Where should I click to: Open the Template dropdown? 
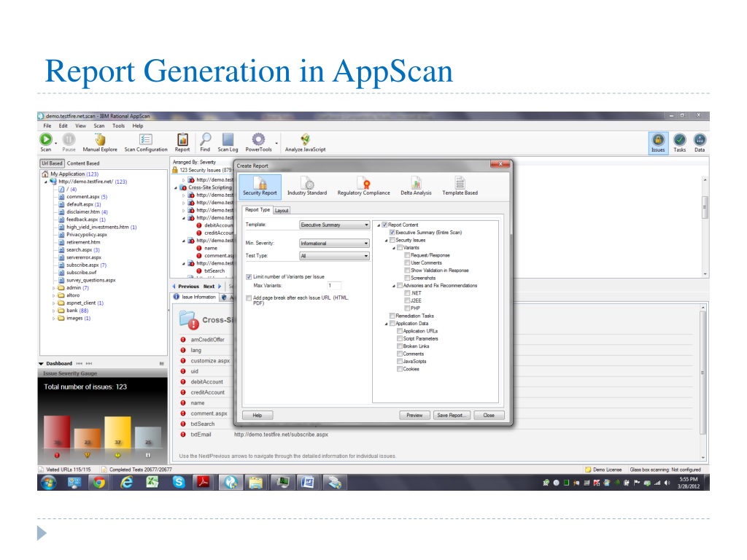334,225
